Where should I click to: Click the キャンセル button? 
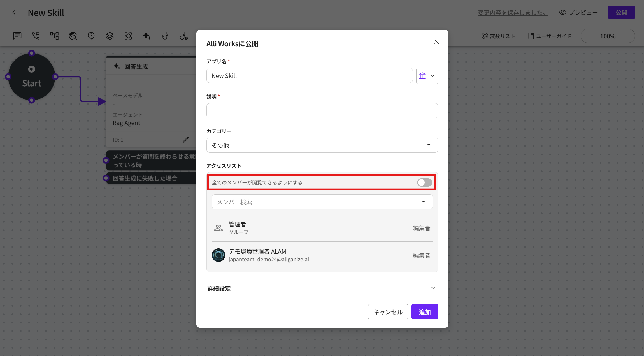[388, 312]
